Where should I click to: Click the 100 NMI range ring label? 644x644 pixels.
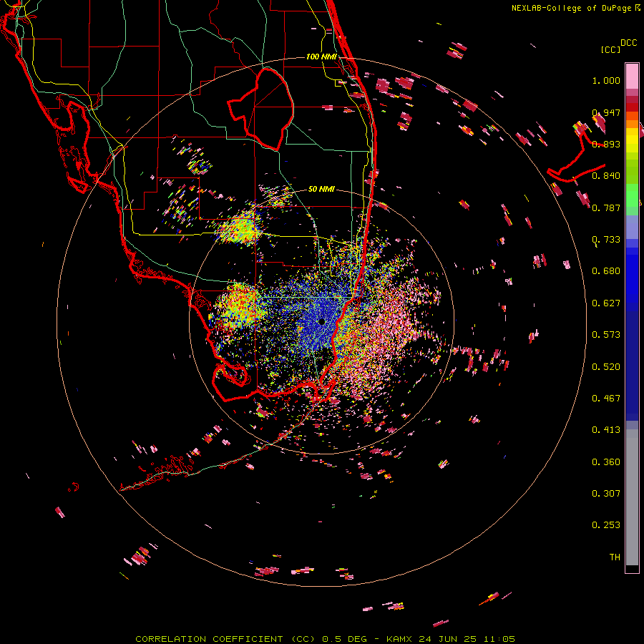(x=321, y=57)
